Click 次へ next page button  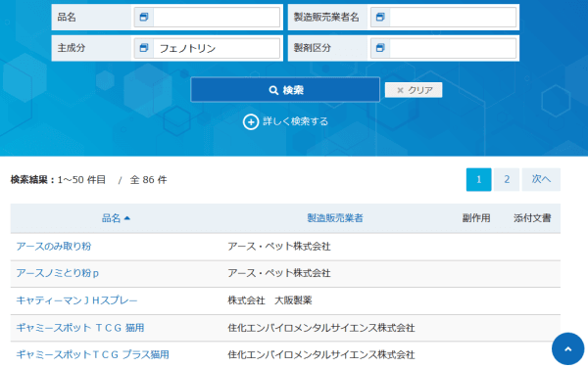(x=541, y=180)
